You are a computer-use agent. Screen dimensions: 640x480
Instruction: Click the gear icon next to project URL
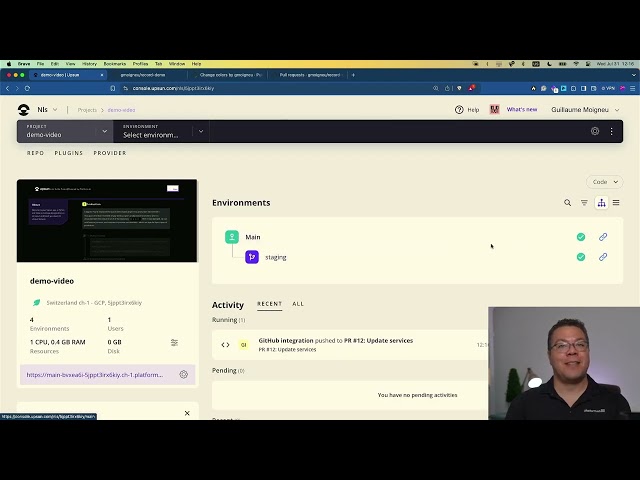click(184, 375)
